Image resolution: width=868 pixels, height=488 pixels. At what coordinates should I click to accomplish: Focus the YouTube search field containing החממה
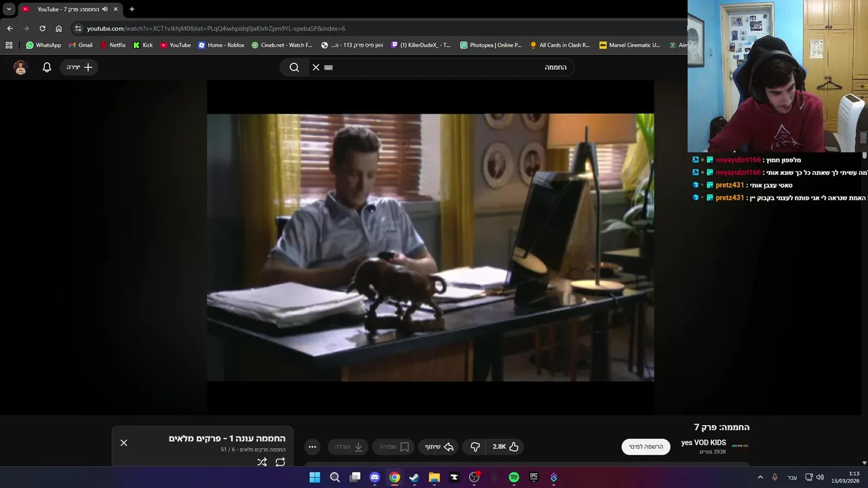441,67
